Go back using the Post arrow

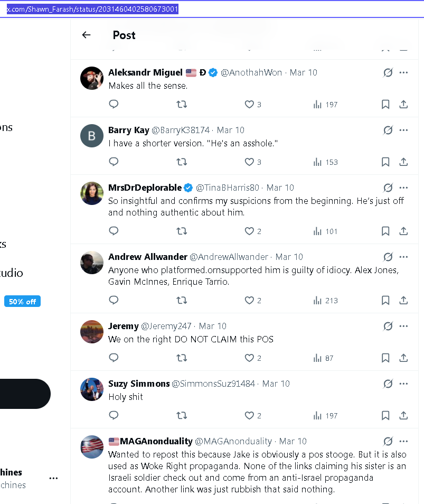(87, 35)
